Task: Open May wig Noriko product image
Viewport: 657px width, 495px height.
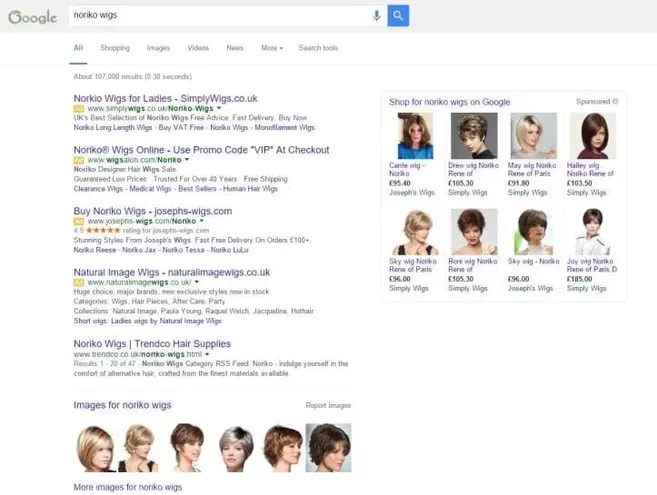Action: (534, 136)
